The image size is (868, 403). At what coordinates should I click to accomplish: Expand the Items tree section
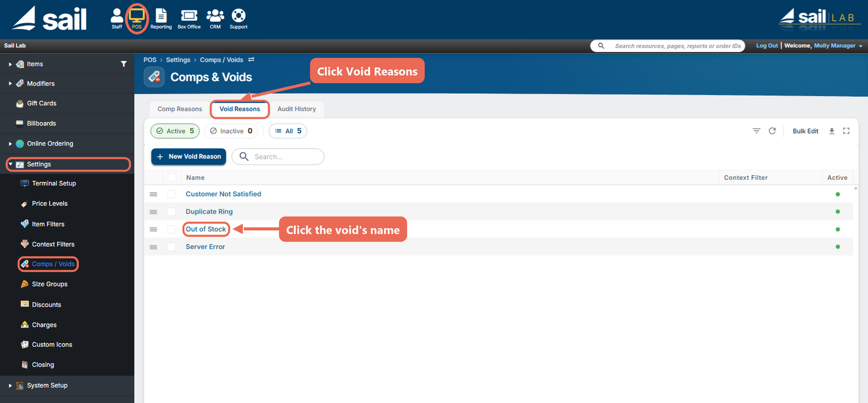pos(10,65)
